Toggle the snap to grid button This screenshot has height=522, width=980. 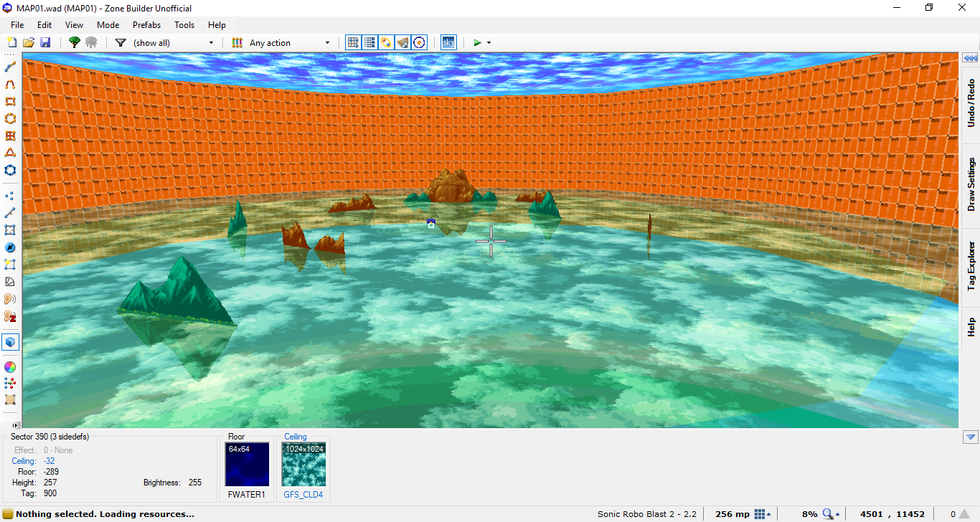tap(353, 43)
